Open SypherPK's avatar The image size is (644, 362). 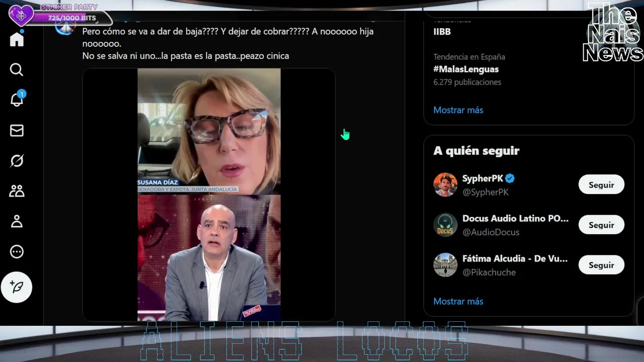[x=445, y=185]
